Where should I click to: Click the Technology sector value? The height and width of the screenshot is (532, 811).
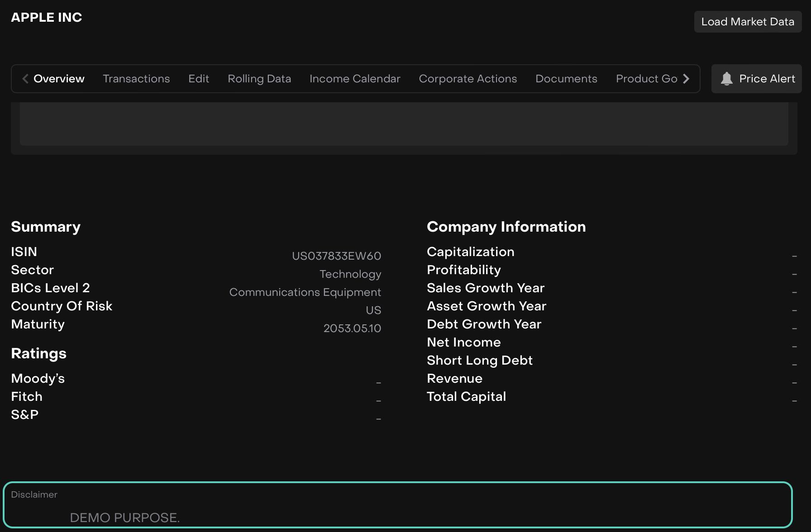point(350,274)
